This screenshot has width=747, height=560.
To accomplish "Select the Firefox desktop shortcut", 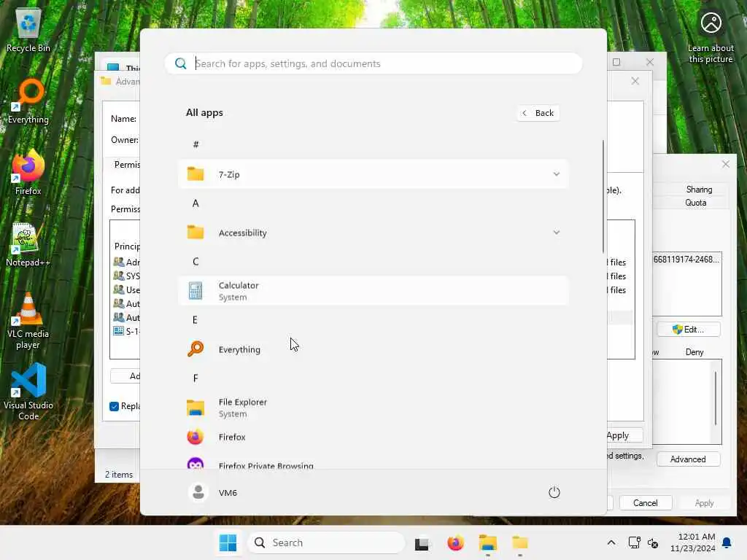I will pyautogui.click(x=28, y=172).
